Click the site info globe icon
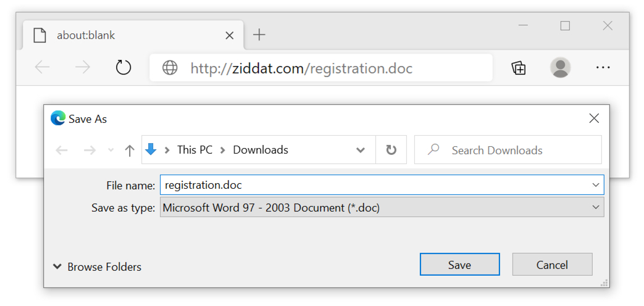The width and height of the screenshot is (644, 306). pyautogui.click(x=170, y=68)
